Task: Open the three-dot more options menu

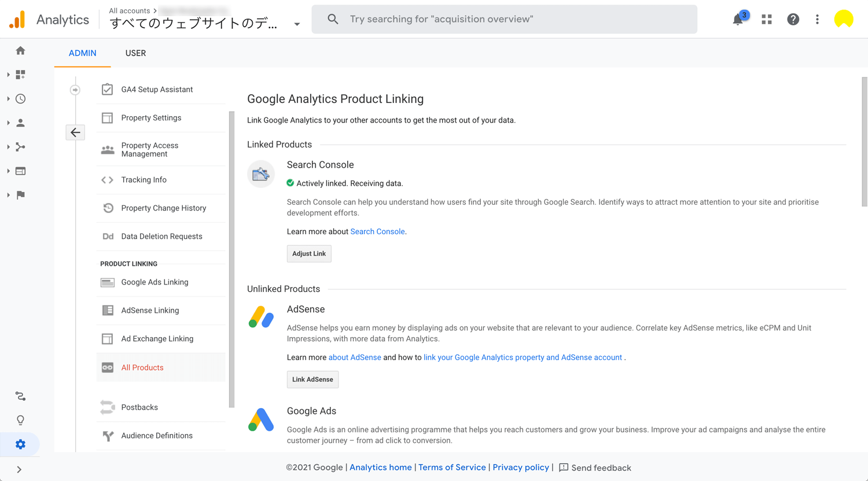Action: click(x=817, y=19)
